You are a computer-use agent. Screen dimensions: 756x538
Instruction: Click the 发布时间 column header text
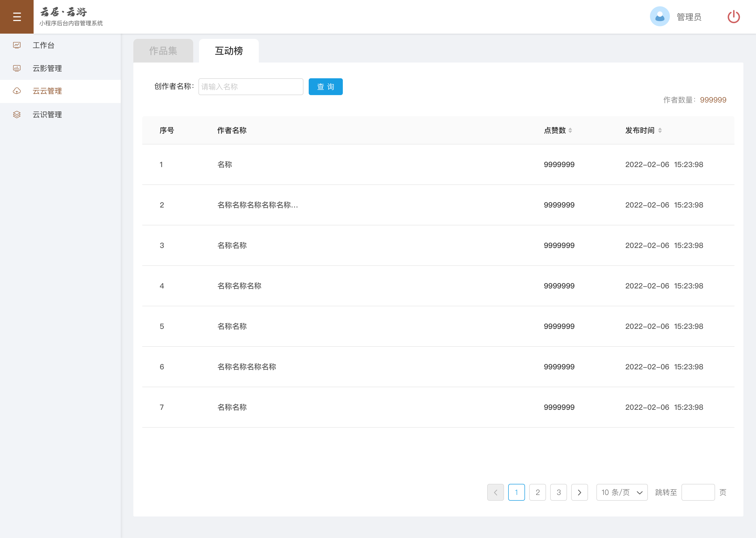[640, 131]
